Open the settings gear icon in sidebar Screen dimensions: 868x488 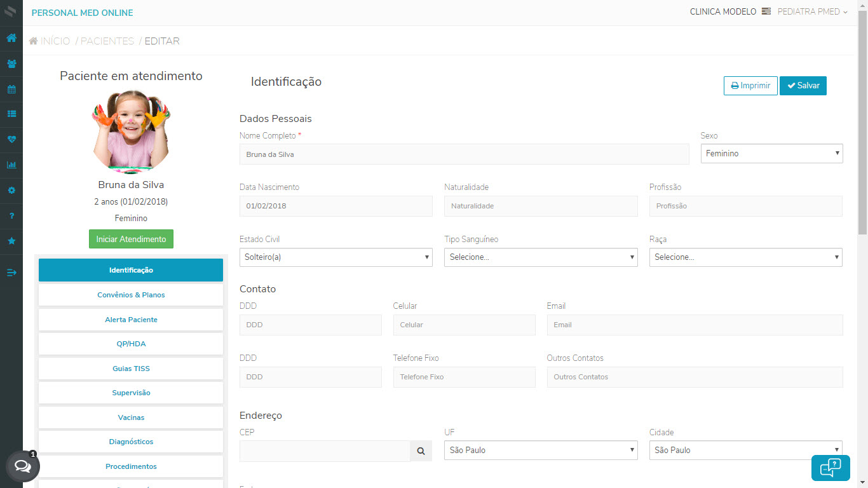(x=11, y=191)
